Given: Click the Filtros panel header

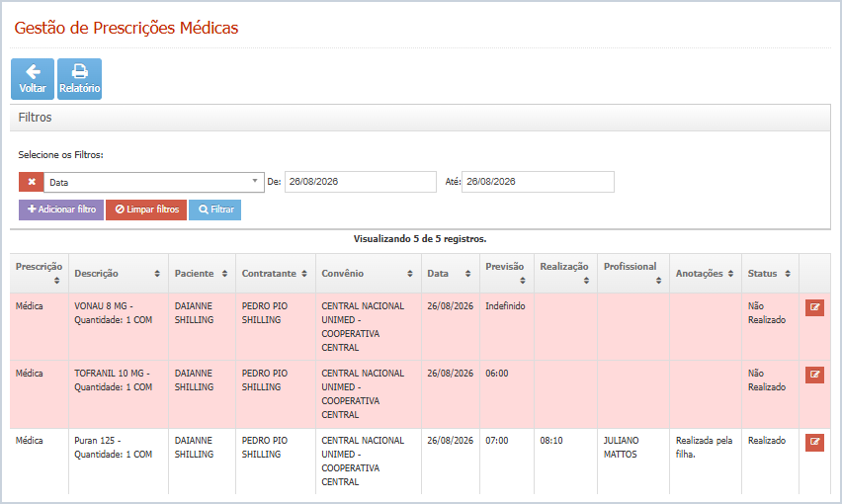Looking at the screenshot, I should point(420,118).
